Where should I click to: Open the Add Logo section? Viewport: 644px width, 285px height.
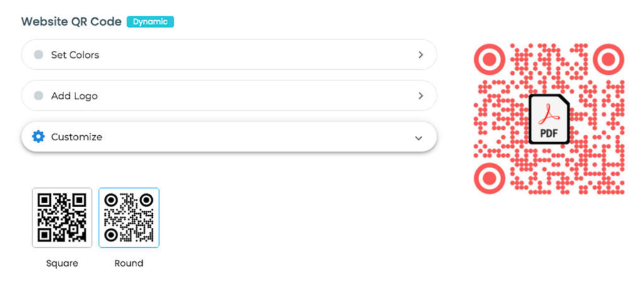point(229,96)
